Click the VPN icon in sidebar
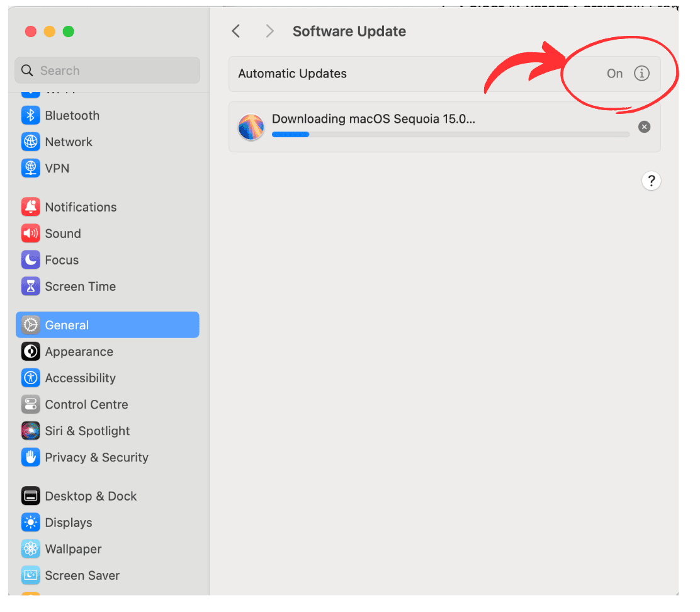This screenshot has width=700, height=612. coord(30,169)
